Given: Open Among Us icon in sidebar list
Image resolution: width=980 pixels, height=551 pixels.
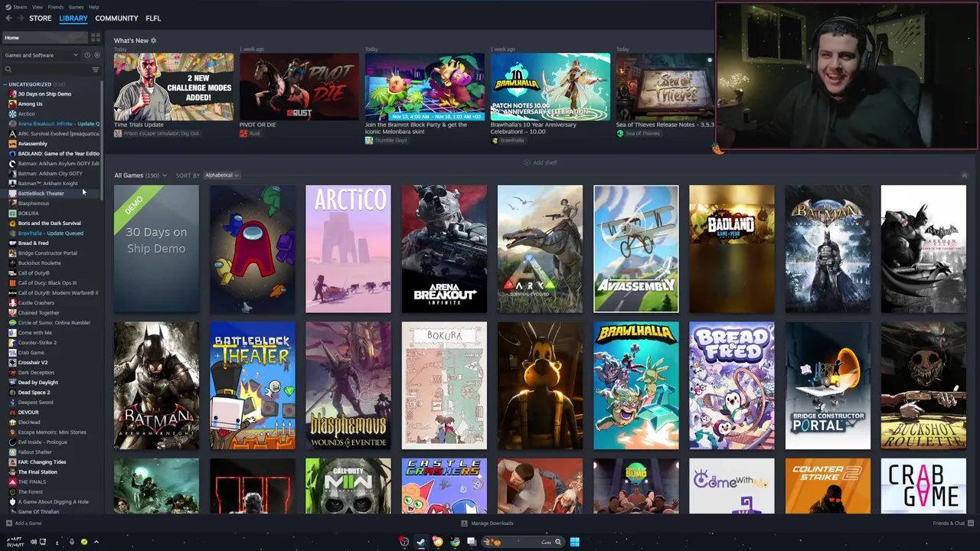Looking at the screenshot, I should [x=12, y=104].
